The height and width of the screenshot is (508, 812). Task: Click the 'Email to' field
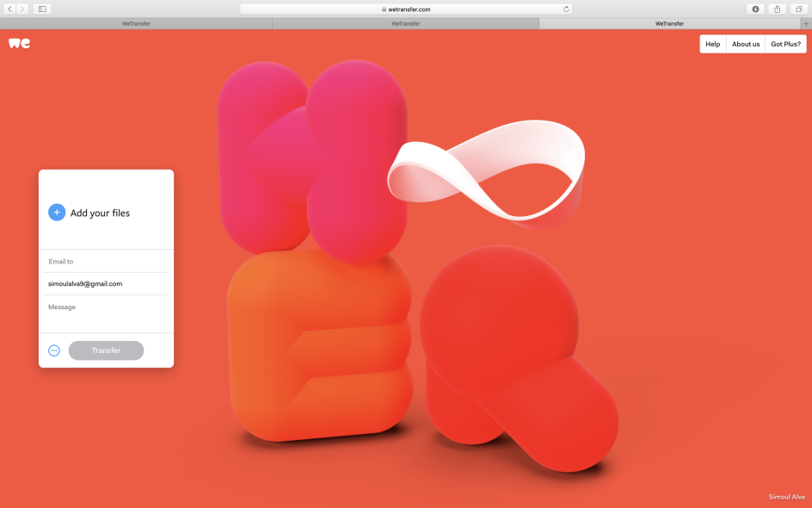[106, 261]
